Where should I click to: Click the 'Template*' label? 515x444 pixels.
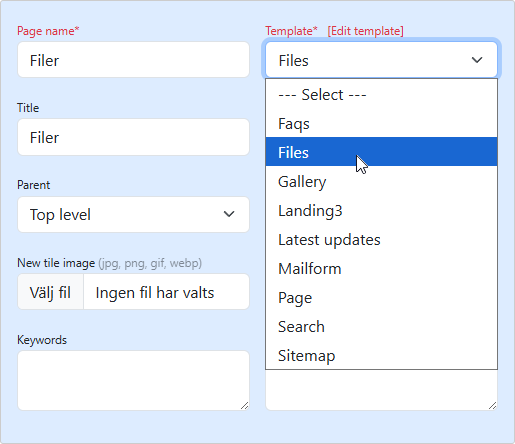click(x=291, y=31)
